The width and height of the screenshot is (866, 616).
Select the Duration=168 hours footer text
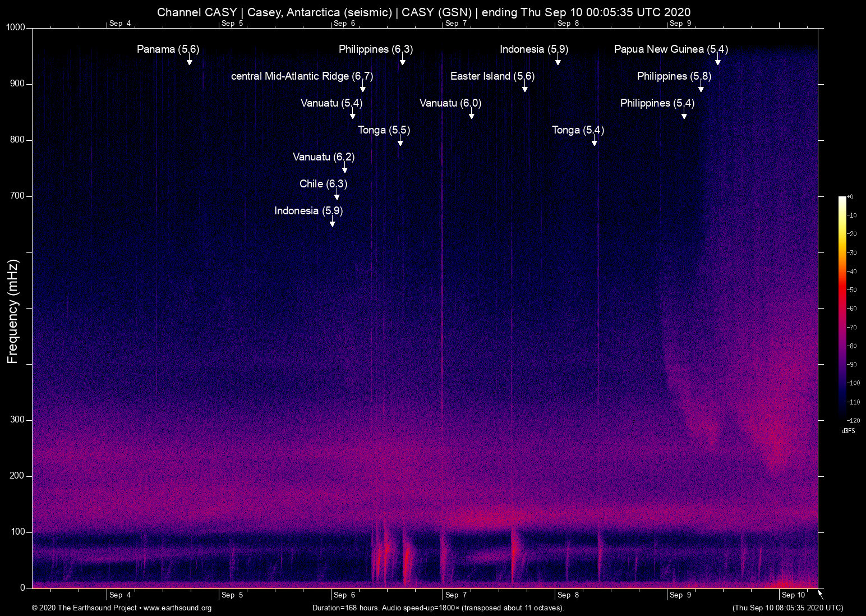click(437, 608)
